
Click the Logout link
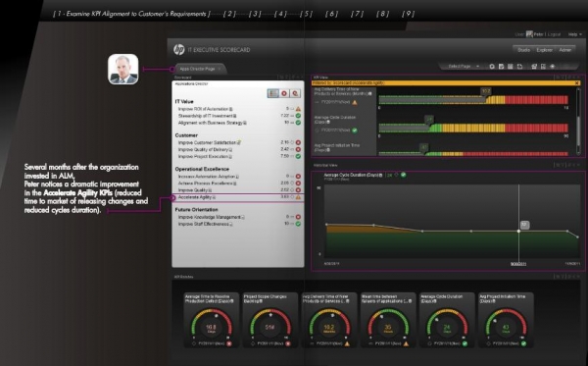(x=554, y=34)
